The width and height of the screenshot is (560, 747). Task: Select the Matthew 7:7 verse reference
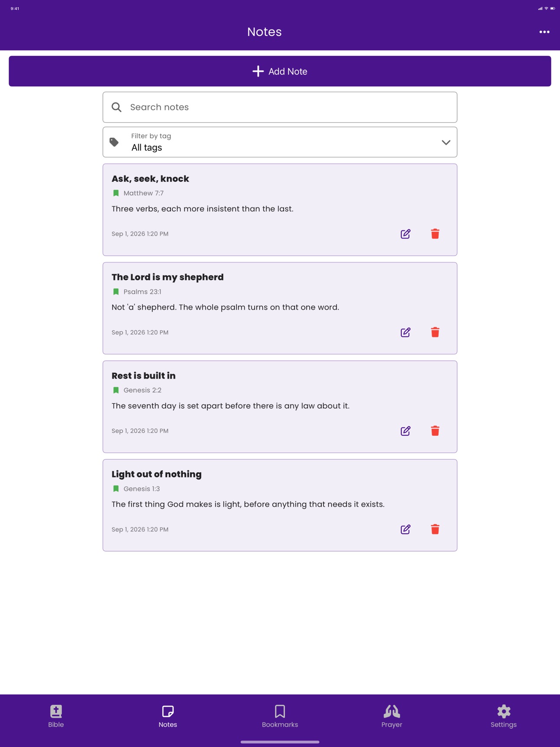tap(144, 193)
